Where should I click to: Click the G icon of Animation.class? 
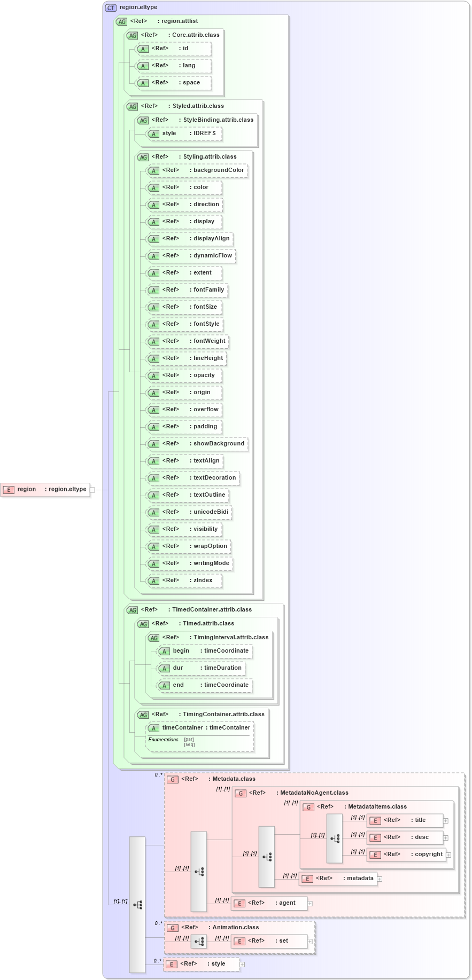coord(172,928)
